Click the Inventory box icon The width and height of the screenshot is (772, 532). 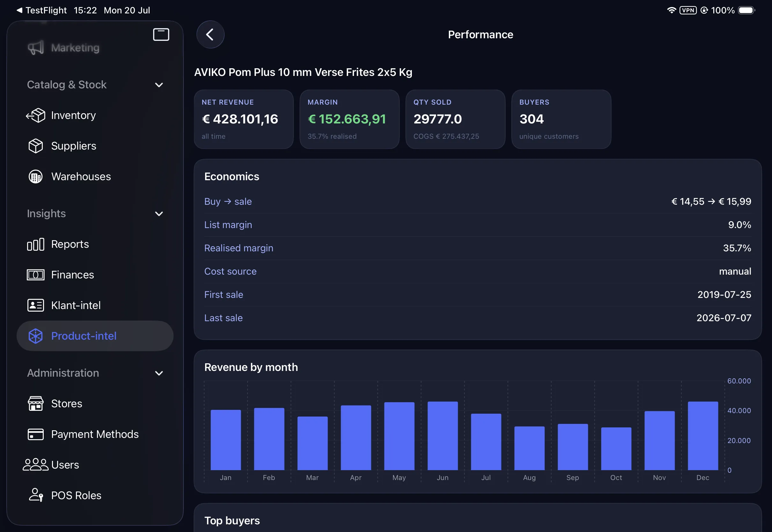click(x=36, y=115)
